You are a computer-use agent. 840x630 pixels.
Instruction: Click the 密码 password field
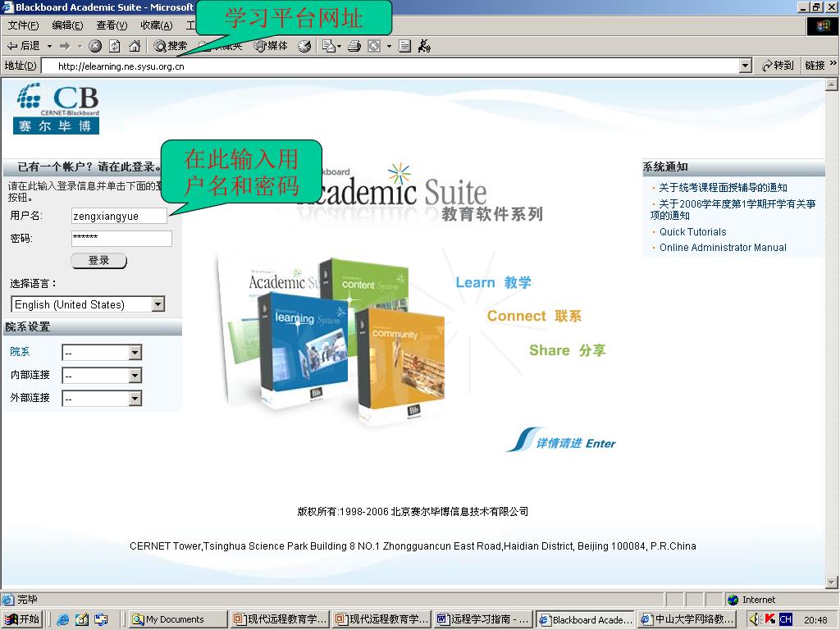coord(121,239)
